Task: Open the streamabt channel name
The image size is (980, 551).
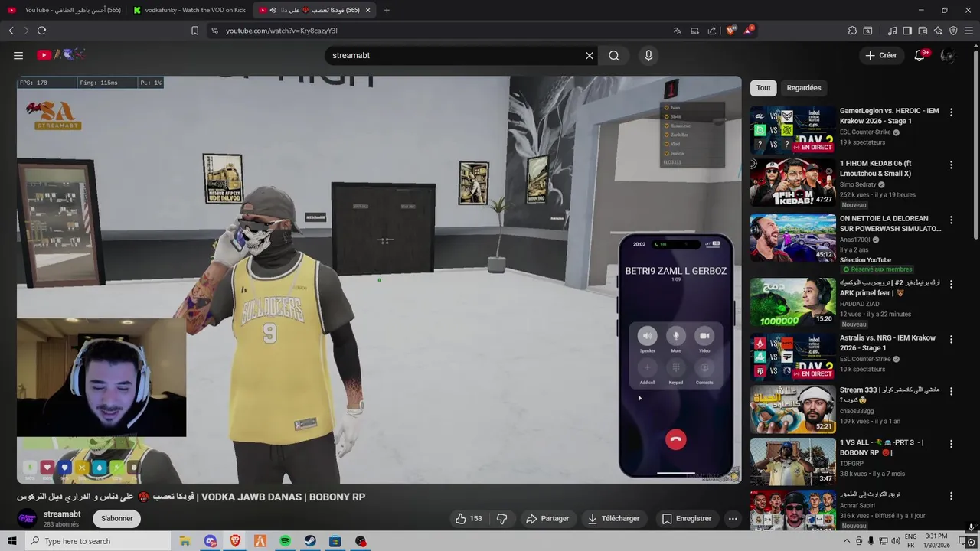Action: (62, 514)
